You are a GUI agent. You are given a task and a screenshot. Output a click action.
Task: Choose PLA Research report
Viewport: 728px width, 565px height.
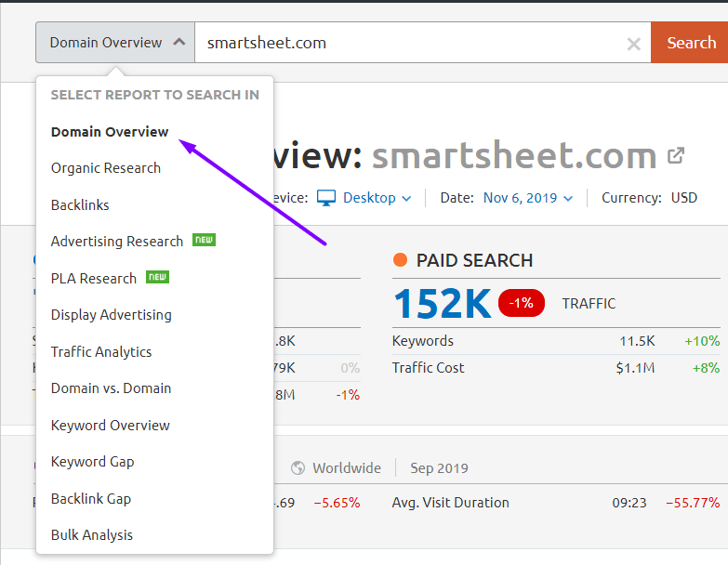[x=94, y=279]
